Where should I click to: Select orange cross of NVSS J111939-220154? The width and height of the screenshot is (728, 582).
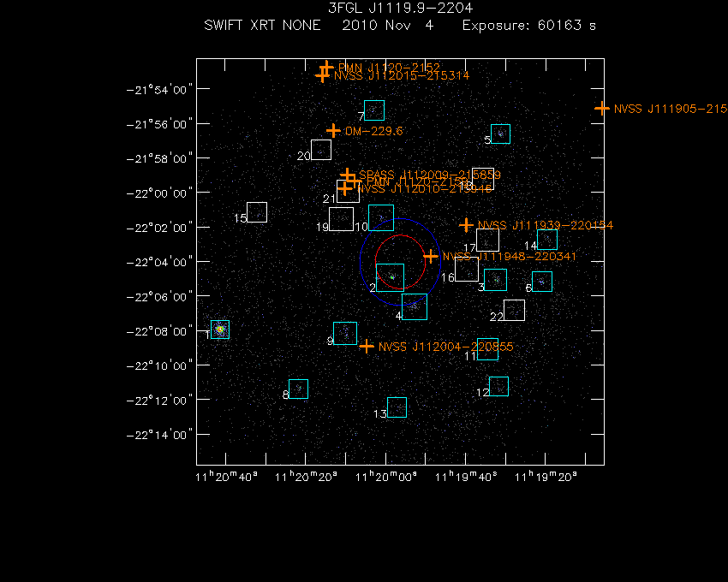coord(466,226)
